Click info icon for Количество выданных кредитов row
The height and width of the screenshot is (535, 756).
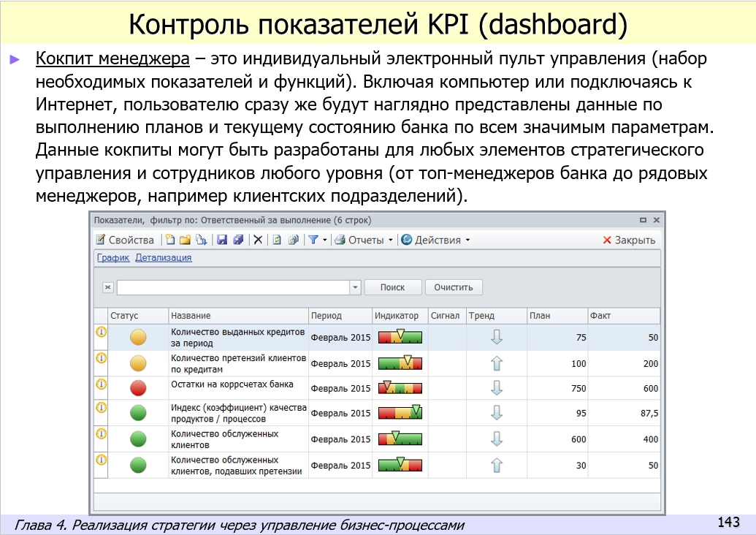[x=102, y=332]
